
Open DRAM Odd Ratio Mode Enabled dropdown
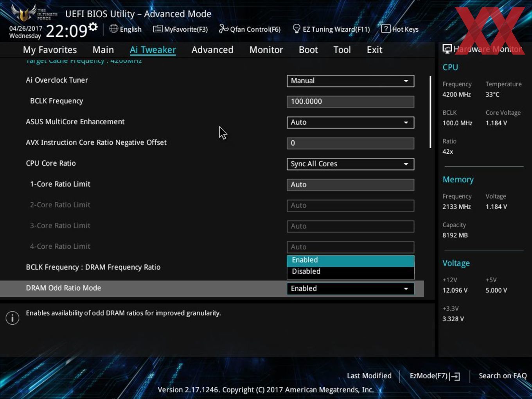pos(350,289)
